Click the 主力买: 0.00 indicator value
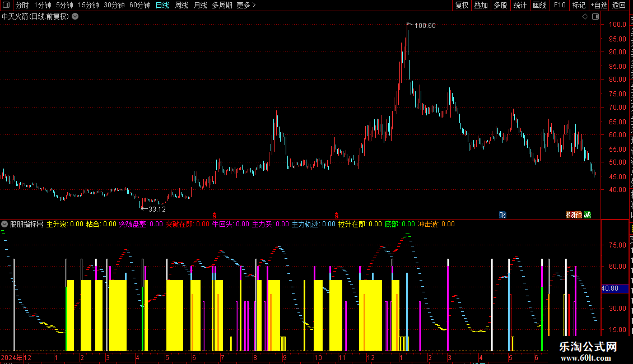The height and width of the screenshot is (364, 633). tap(271, 224)
